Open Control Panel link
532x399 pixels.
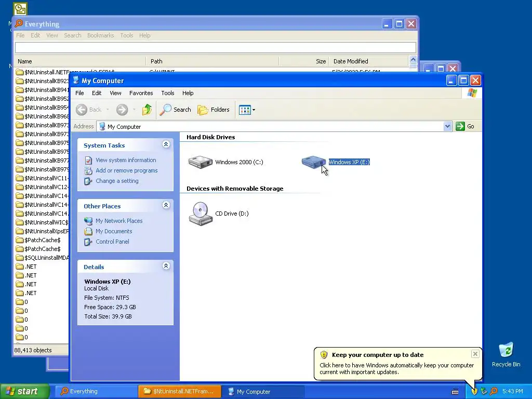(112, 242)
